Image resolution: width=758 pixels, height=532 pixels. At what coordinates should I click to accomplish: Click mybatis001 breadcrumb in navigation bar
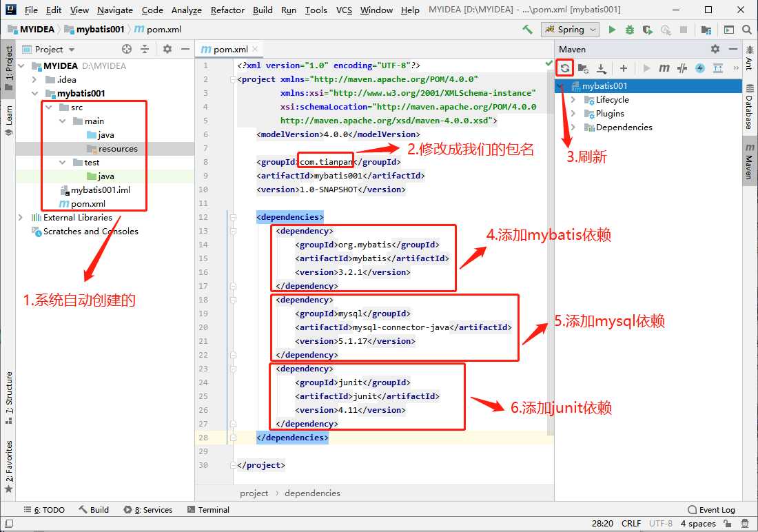(95, 30)
